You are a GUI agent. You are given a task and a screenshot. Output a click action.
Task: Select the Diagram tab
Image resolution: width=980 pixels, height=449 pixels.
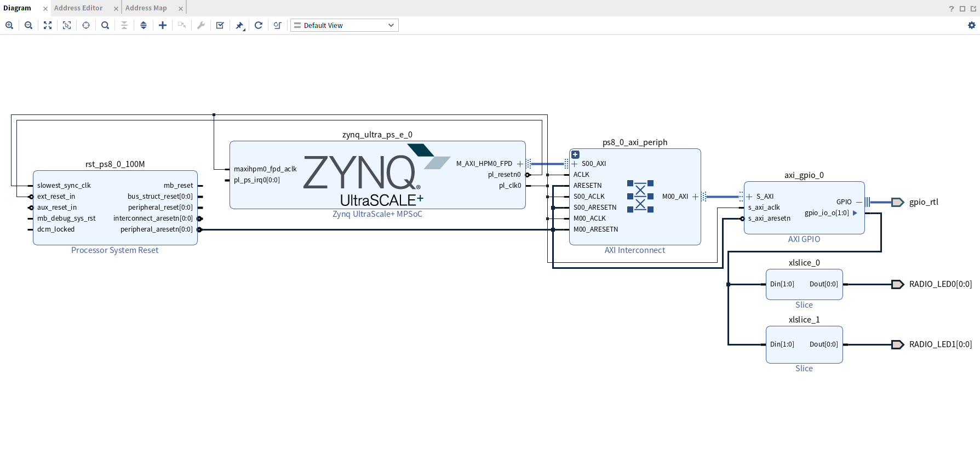click(18, 8)
